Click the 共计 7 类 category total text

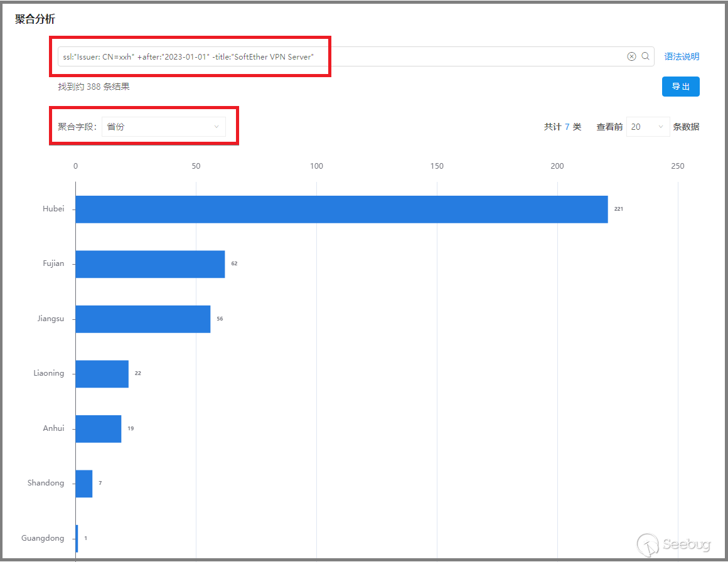(x=562, y=127)
